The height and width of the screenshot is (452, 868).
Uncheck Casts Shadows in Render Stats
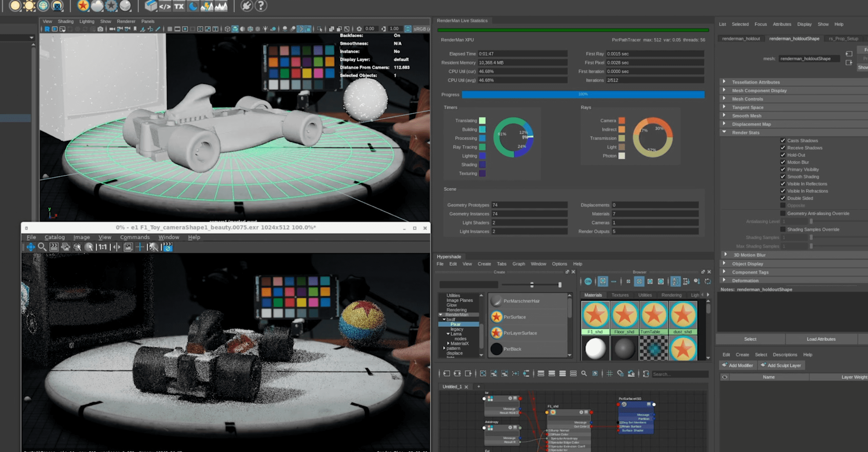783,140
